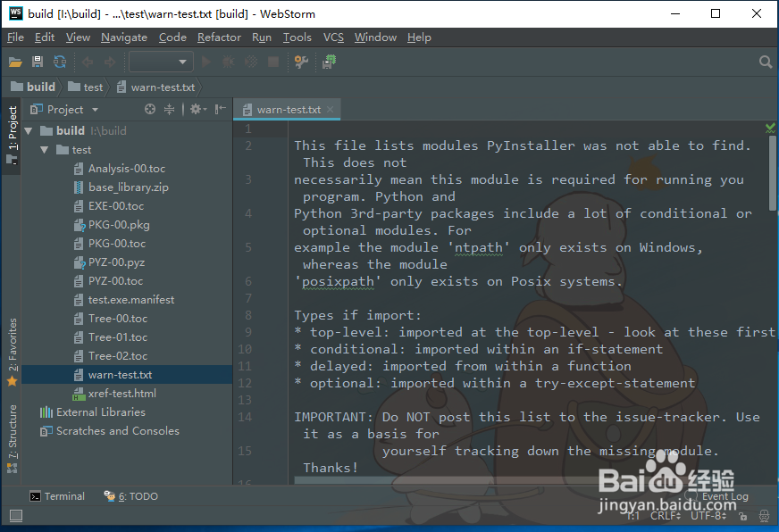The image size is (779, 532).
Task: Open the Refactor menu
Action: [x=219, y=37]
